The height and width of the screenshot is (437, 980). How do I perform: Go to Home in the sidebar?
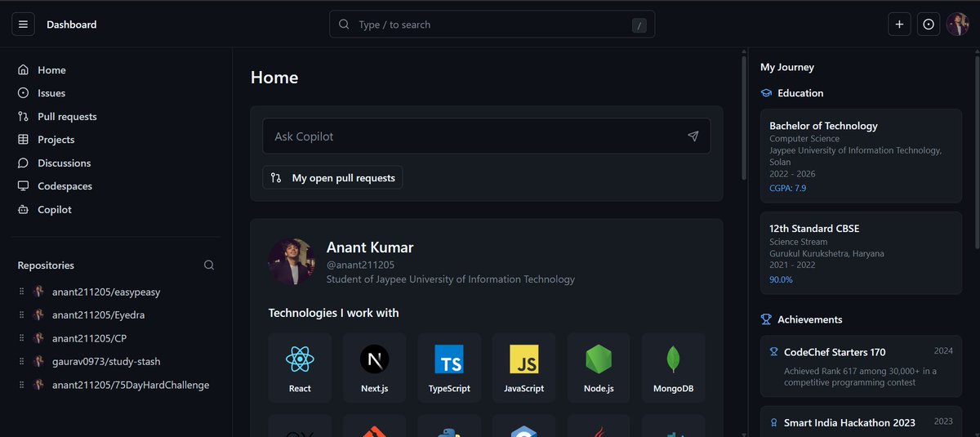click(115, 70)
